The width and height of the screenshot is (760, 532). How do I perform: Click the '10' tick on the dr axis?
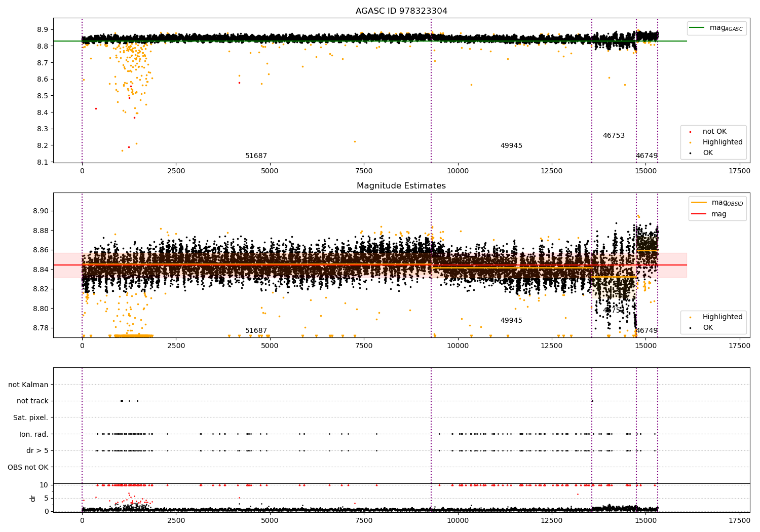tap(45, 485)
